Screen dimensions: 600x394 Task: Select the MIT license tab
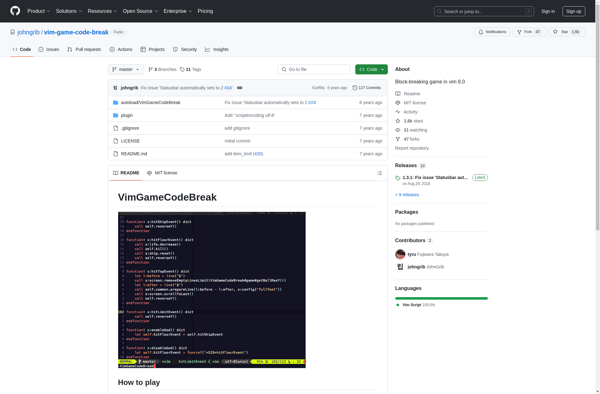[x=162, y=173]
